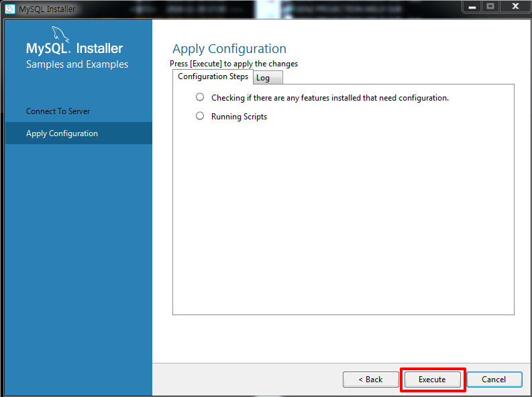Click the 'Checking if there are any features' step circle

200,97
